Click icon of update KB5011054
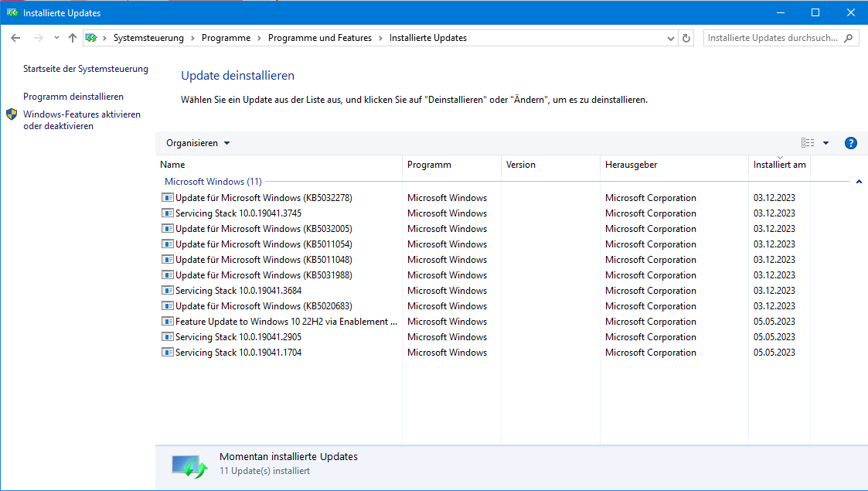This screenshot has width=868, height=491. tap(167, 244)
